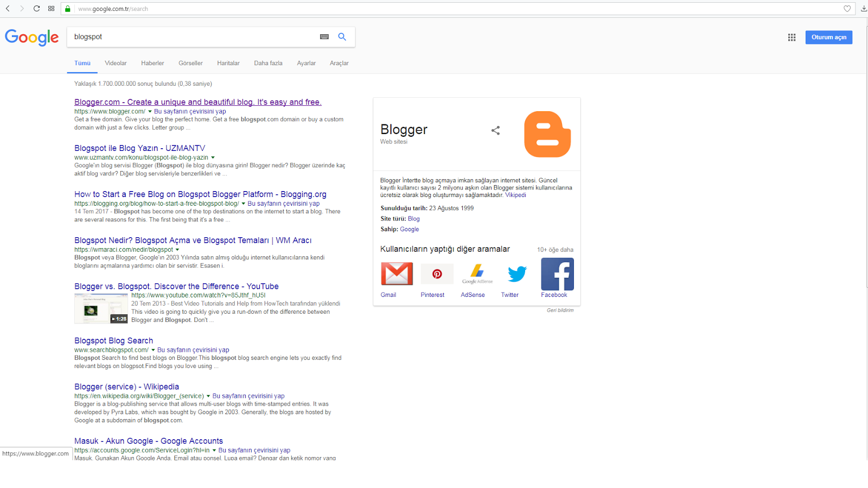Open Blogger.com Create a unique blog result

pyautogui.click(x=198, y=102)
